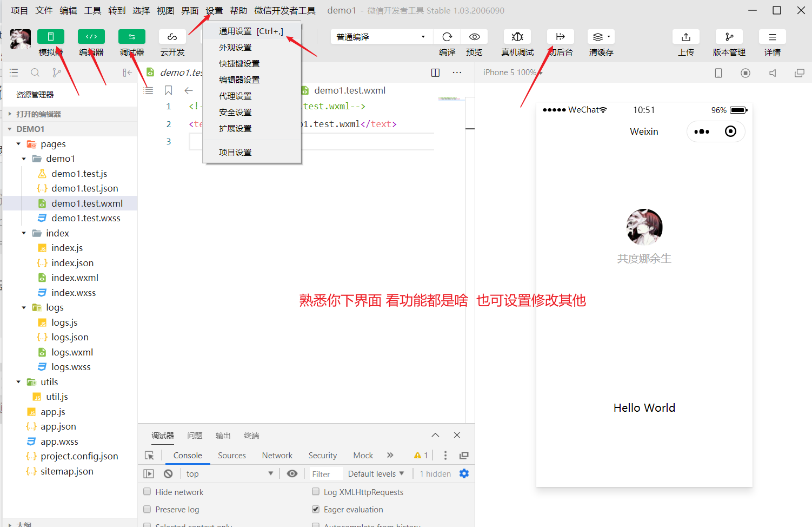Click the explorer list icon in sidebar
812x527 pixels.
pos(14,73)
